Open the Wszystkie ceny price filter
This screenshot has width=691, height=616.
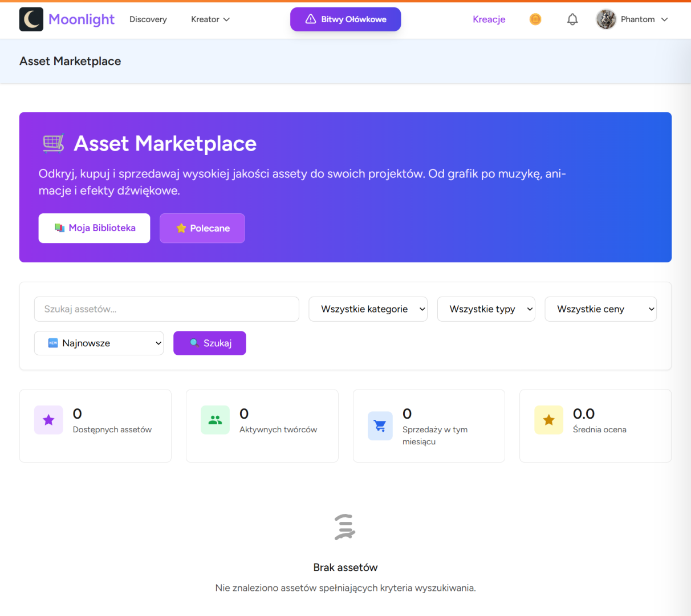600,309
